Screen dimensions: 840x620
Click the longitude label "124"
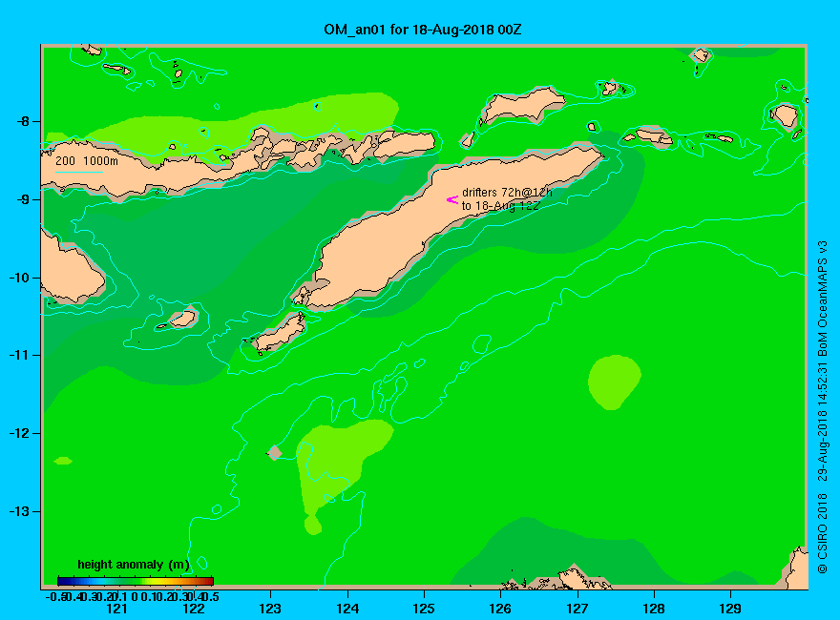pos(347,609)
